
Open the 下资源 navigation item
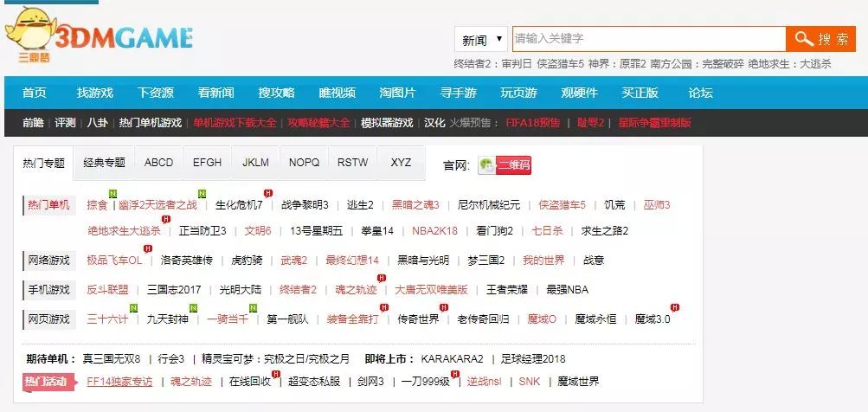click(x=156, y=93)
